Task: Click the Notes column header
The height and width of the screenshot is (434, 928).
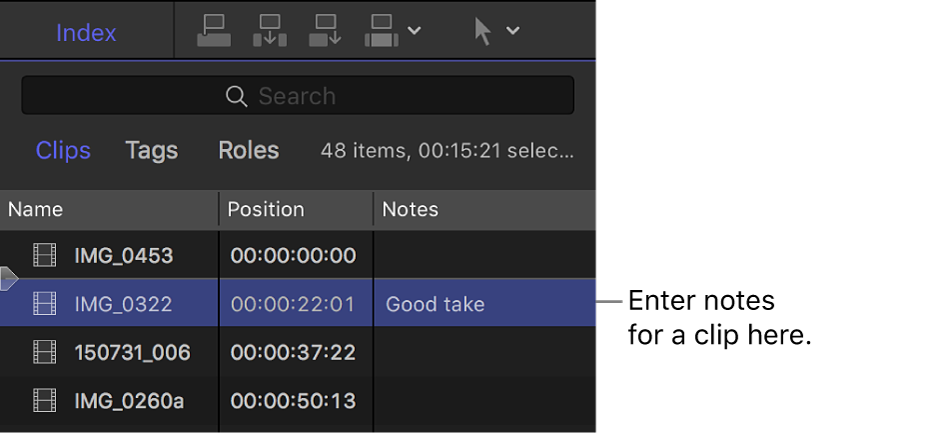Action: 410,209
